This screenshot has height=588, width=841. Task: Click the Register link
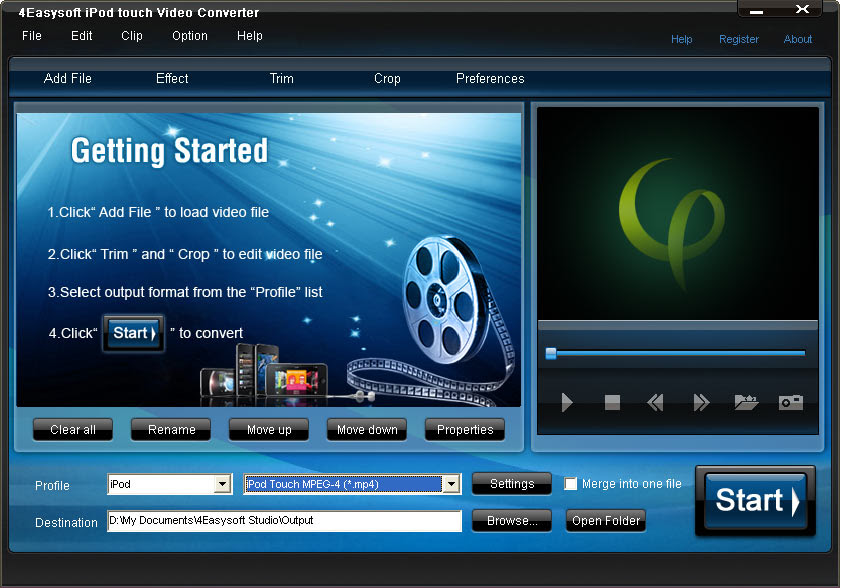point(739,39)
